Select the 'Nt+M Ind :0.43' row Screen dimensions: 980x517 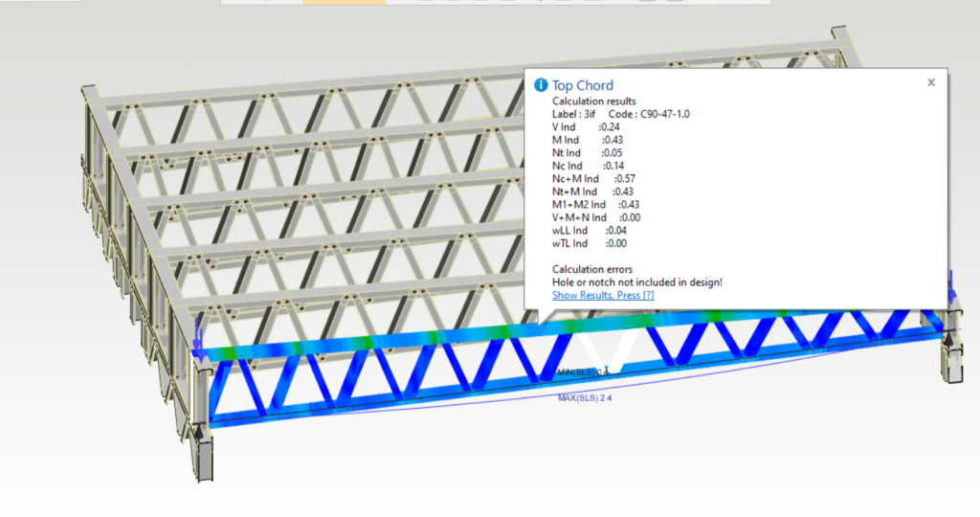[x=592, y=191]
